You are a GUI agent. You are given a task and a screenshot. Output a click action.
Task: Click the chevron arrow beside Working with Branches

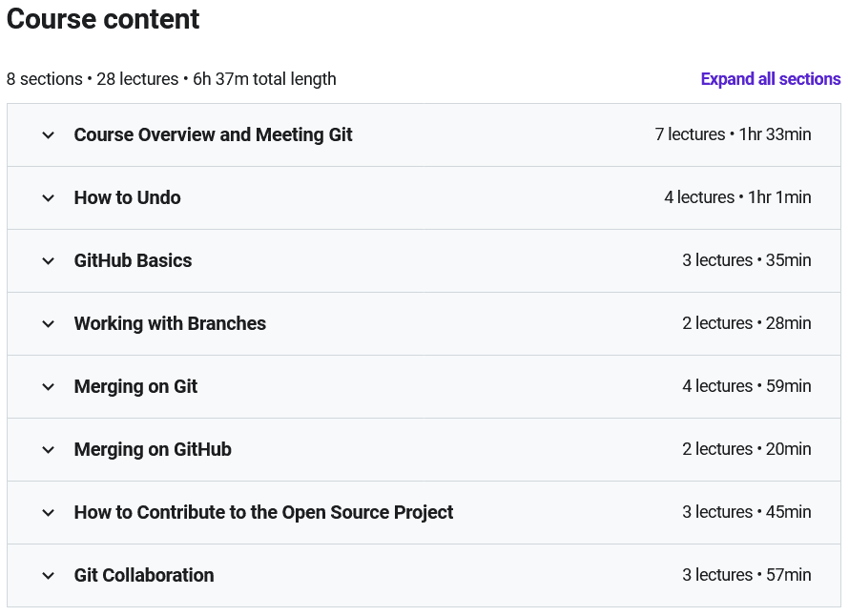(x=49, y=324)
